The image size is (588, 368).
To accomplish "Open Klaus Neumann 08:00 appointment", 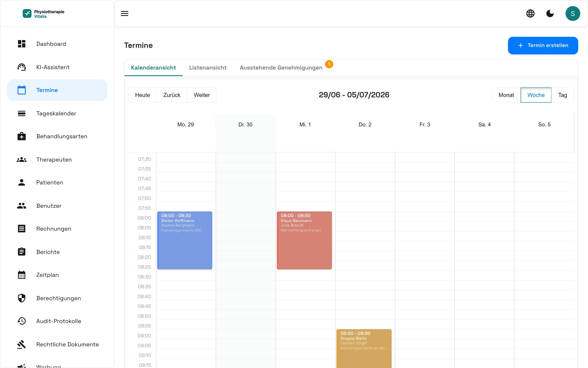I will [x=304, y=240].
